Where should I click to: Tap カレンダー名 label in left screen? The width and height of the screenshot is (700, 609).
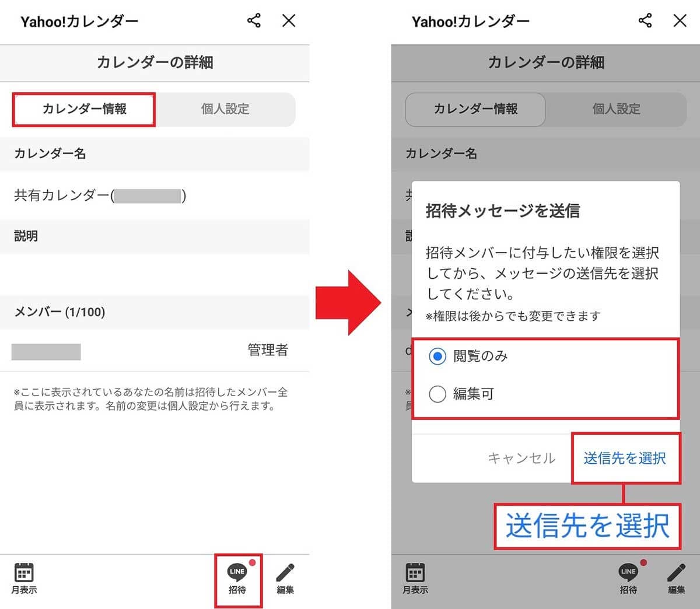[x=50, y=153]
